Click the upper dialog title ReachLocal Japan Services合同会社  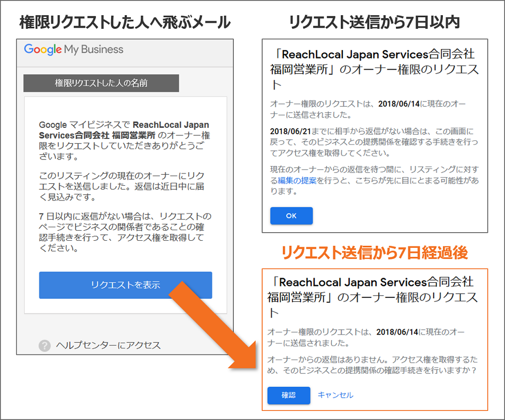click(375, 69)
